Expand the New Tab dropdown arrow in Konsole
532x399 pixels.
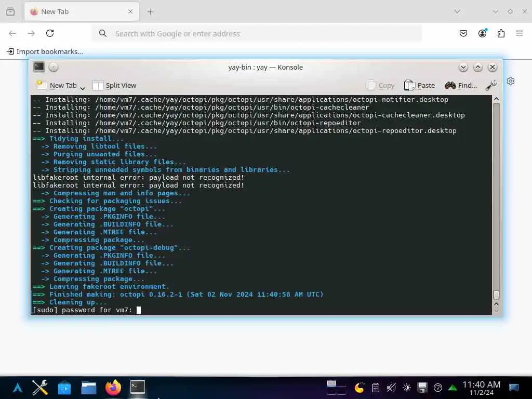(x=83, y=88)
